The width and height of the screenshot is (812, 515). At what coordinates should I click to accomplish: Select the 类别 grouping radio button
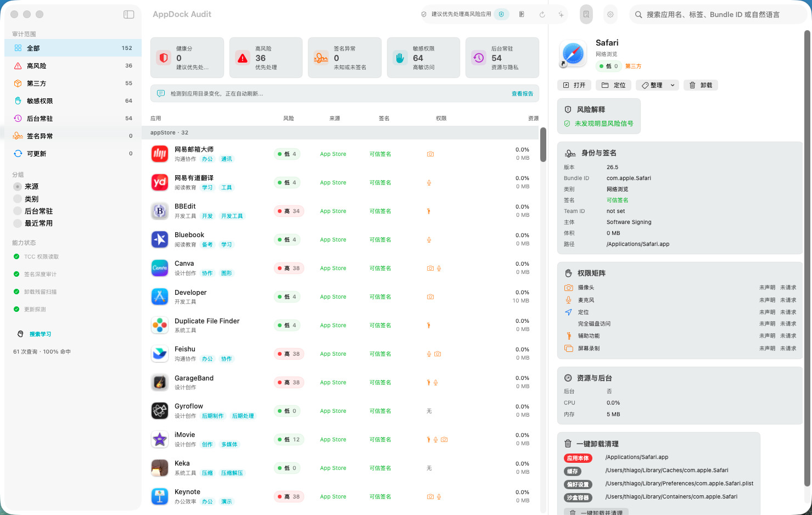click(18, 199)
